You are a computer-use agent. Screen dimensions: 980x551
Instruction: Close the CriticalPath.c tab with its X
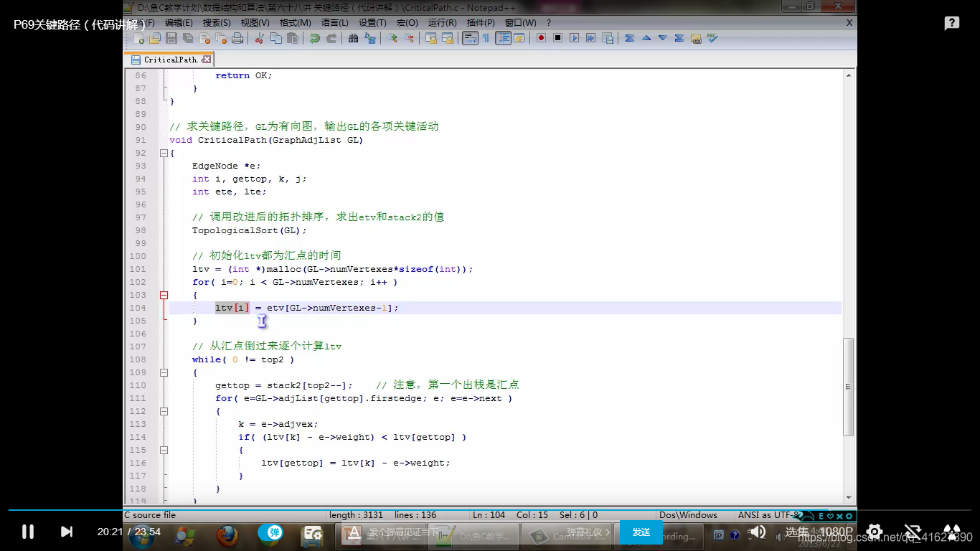[x=207, y=60]
